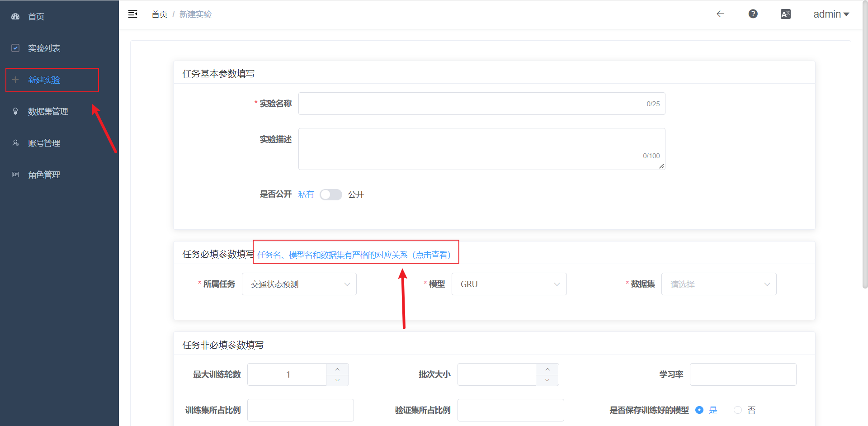
Task: Switch language with the translate icon
Action: [786, 14]
